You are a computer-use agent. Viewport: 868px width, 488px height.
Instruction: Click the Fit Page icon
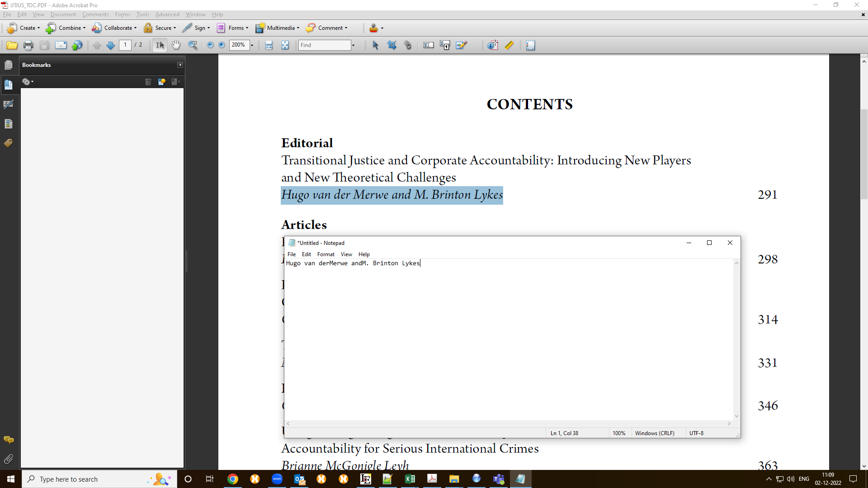(x=285, y=45)
